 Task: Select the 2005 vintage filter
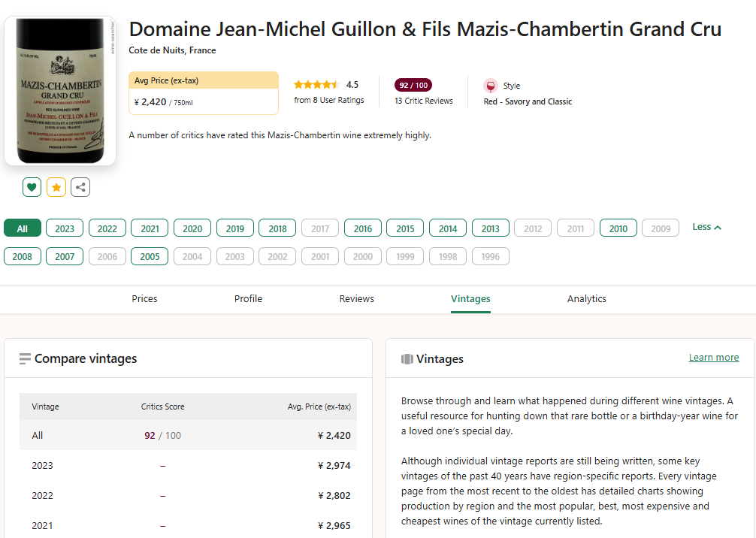click(x=150, y=257)
